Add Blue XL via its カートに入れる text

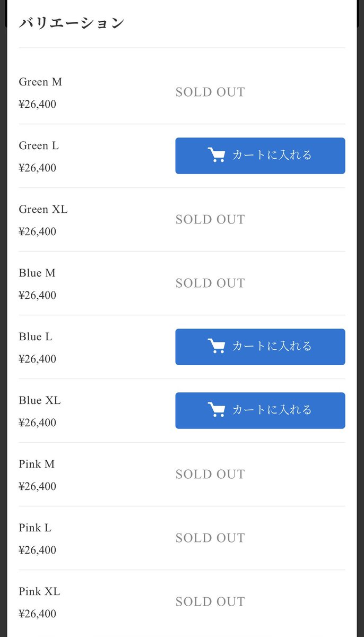(x=272, y=410)
